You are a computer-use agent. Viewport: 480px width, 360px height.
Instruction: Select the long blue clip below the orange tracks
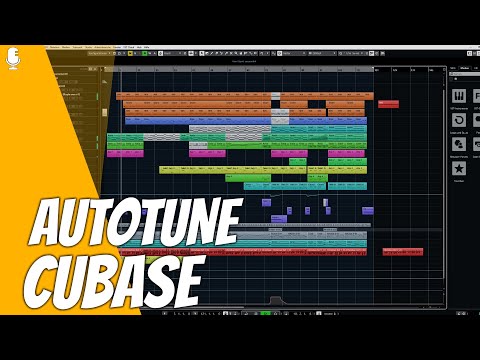point(246,121)
